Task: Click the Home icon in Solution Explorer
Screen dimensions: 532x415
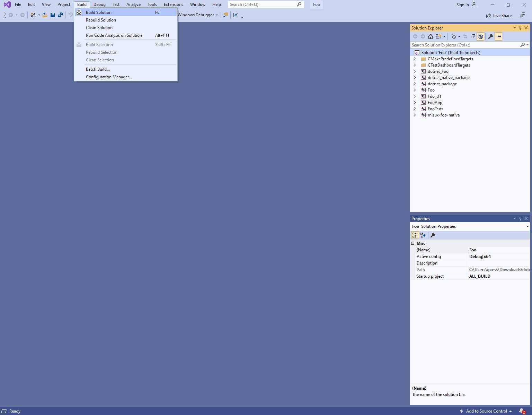Action: tap(431, 36)
